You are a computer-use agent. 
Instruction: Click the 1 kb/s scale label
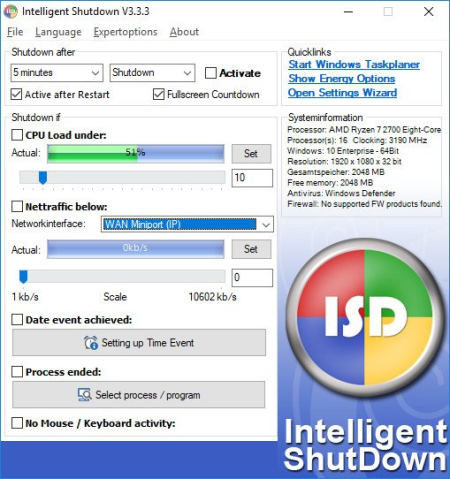point(25,297)
